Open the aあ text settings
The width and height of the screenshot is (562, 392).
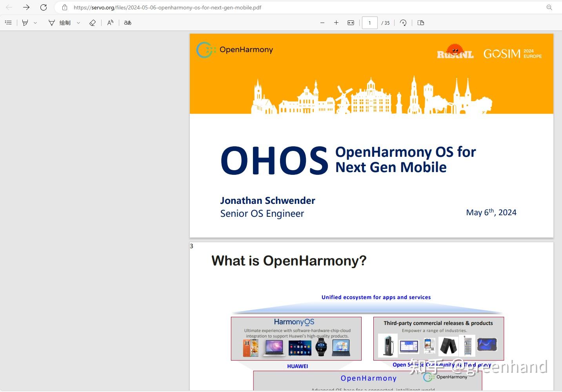point(127,22)
